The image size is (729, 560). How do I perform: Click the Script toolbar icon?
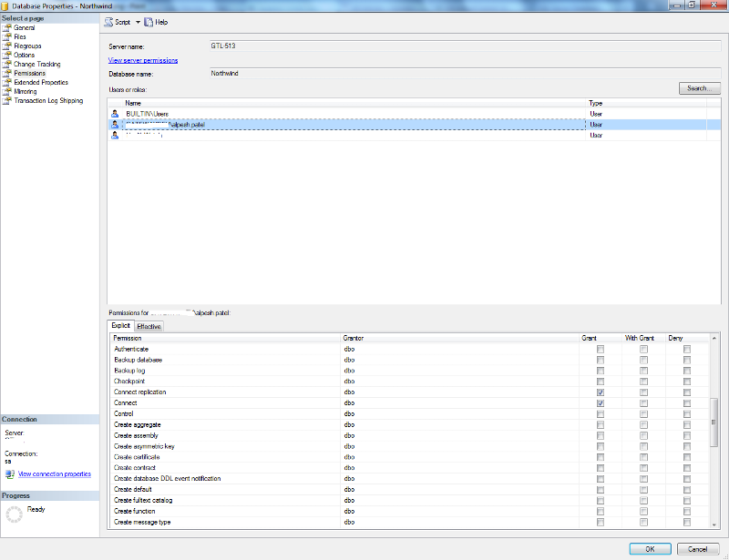click(108, 22)
